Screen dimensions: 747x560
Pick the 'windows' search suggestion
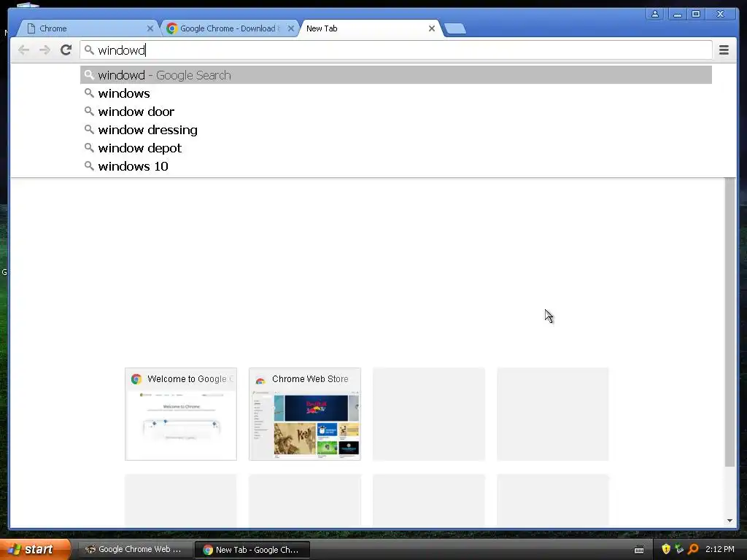coord(396,93)
